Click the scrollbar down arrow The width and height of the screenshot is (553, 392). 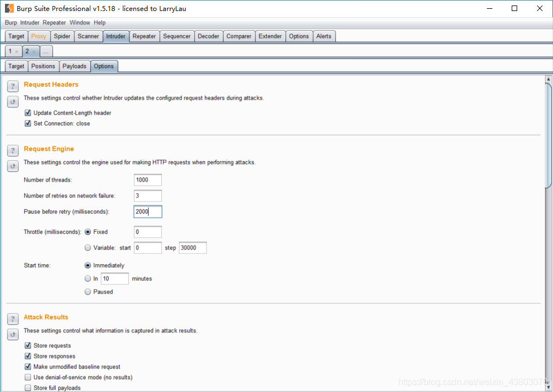pyautogui.click(x=549, y=388)
